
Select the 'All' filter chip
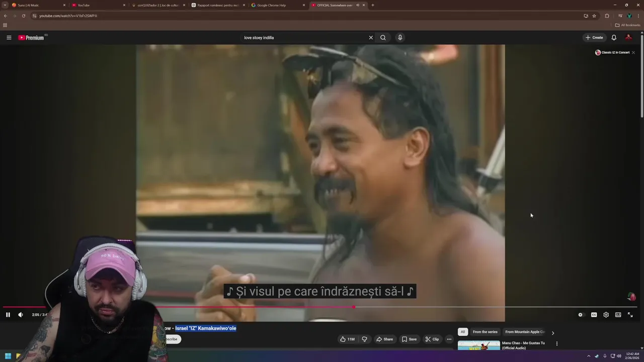463,332
